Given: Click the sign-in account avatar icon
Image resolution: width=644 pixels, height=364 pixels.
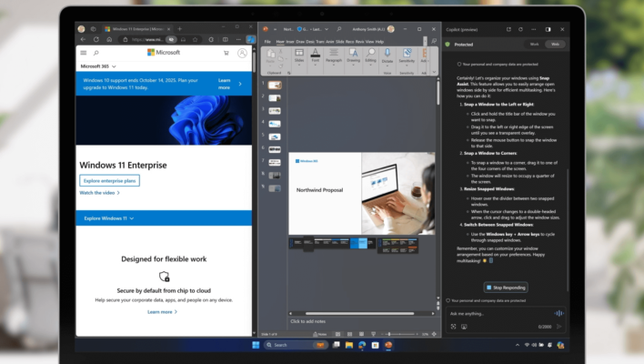Looking at the screenshot, I should [242, 53].
